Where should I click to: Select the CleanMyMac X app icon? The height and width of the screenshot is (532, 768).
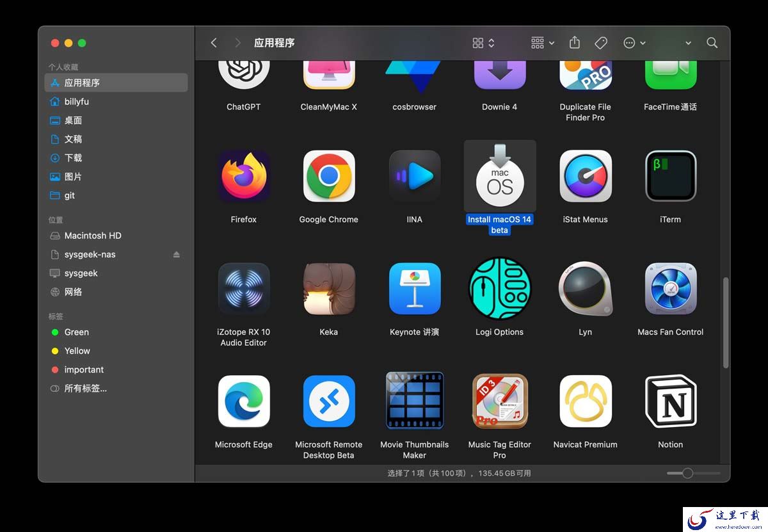click(329, 75)
